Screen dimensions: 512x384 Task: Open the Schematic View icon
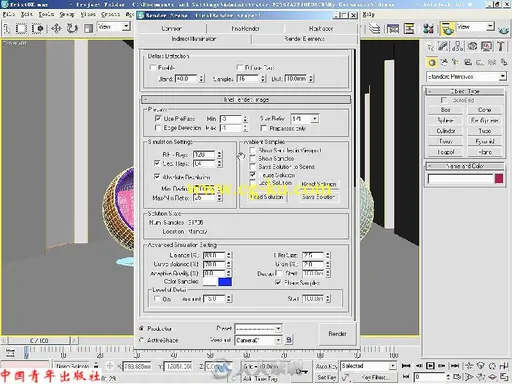pos(409,29)
